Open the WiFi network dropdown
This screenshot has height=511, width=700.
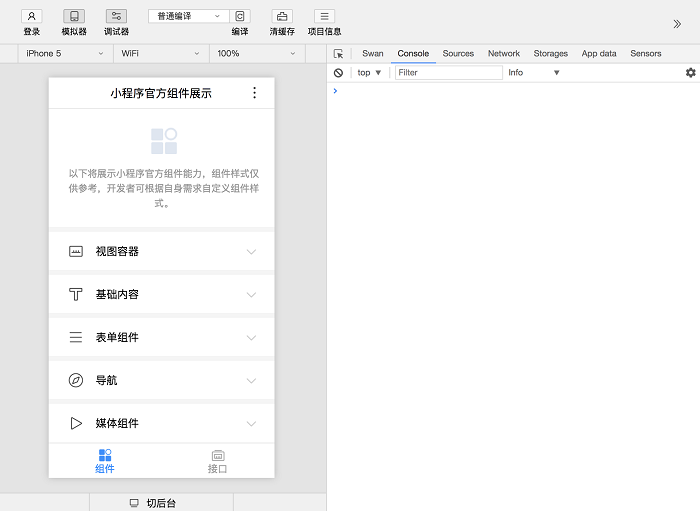click(x=161, y=54)
